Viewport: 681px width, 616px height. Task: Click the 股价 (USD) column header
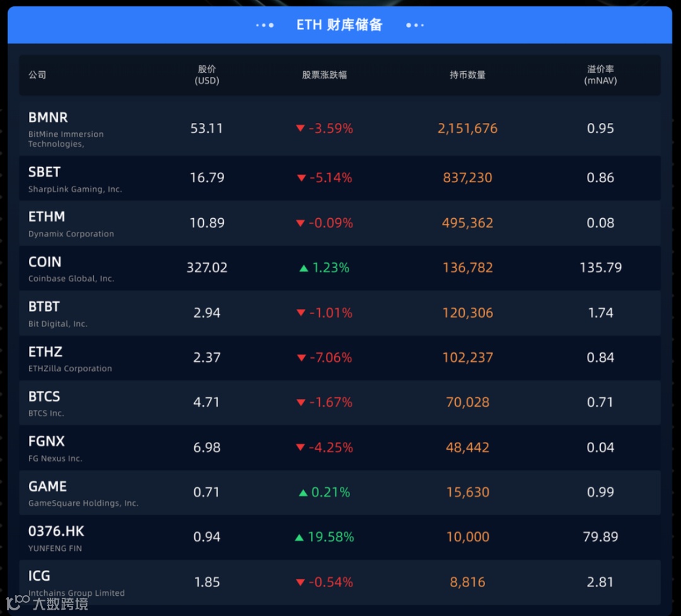[207, 75]
